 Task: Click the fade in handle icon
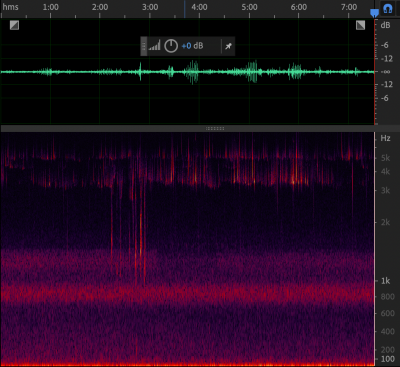pos(14,25)
